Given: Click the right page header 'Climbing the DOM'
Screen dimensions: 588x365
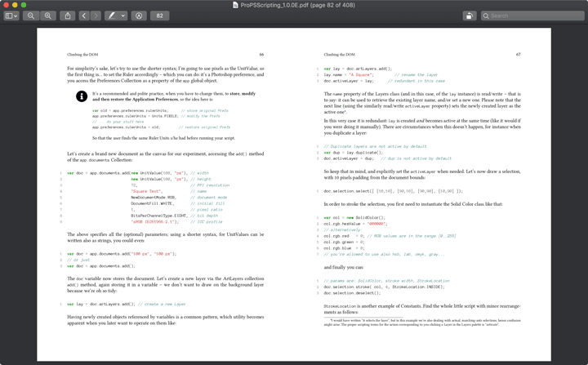Looking at the screenshot, I should [340, 55].
